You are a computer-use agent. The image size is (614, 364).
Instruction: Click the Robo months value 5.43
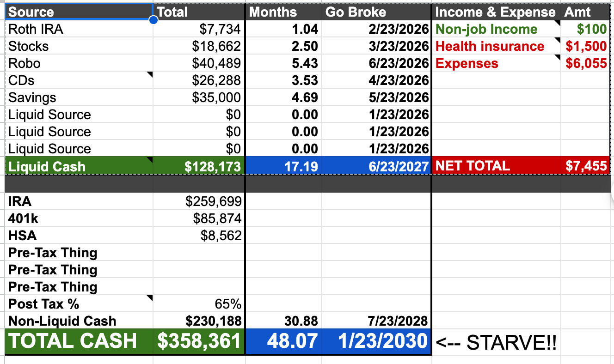point(283,64)
